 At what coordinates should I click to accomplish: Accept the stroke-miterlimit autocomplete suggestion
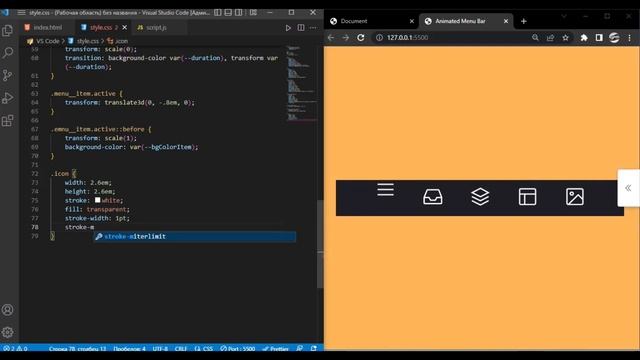[x=195, y=236]
